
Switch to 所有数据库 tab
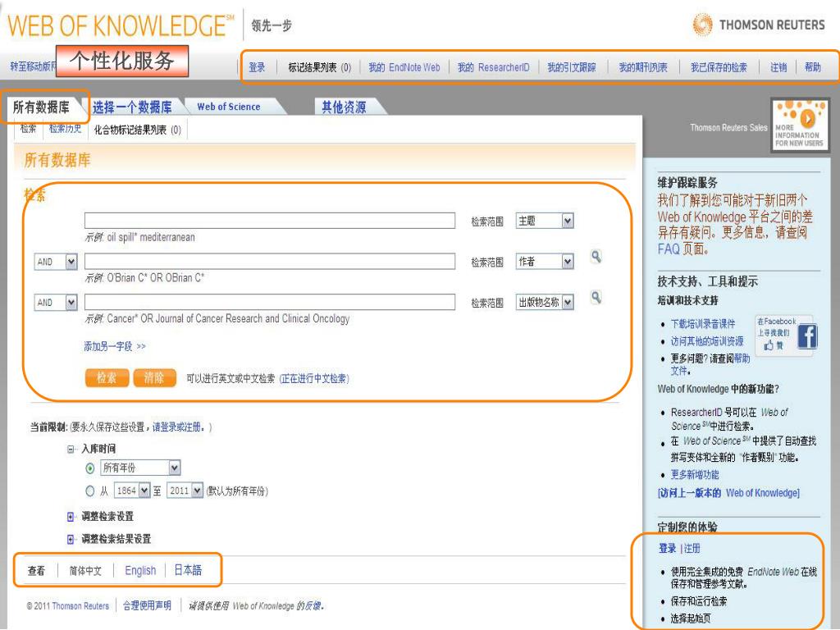(x=41, y=107)
